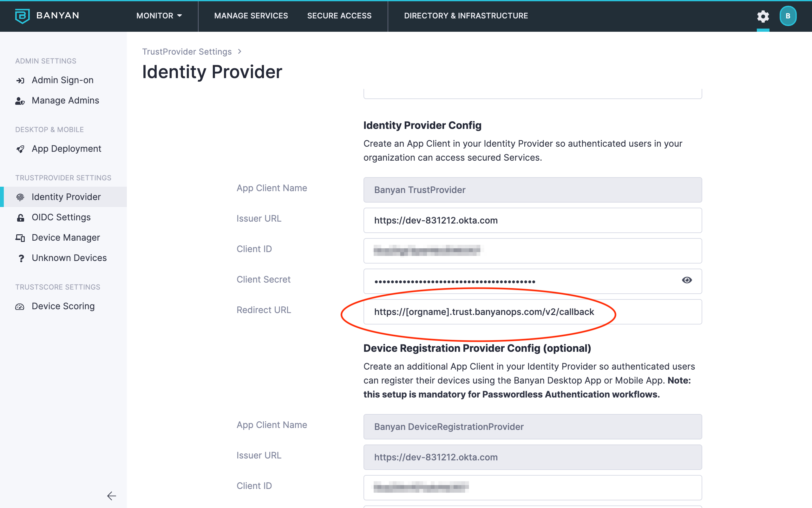Click the Device Registration Issuer URL field
The image size is (812, 508).
pyautogui.click(x=533, y=457)
